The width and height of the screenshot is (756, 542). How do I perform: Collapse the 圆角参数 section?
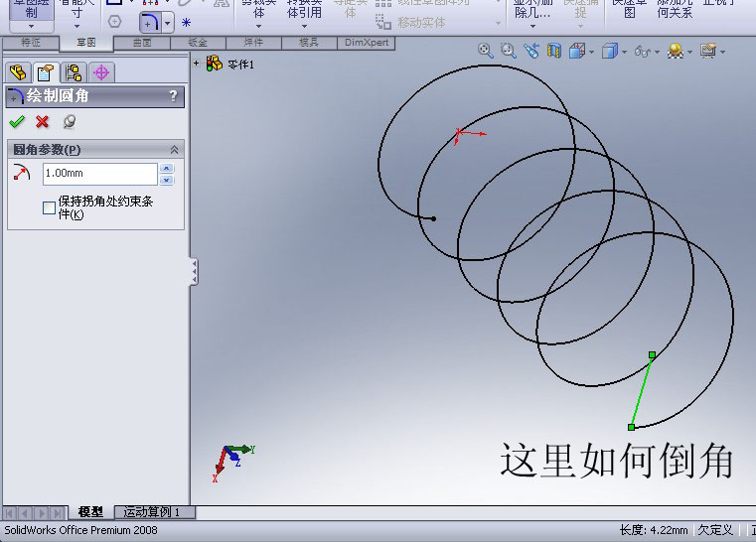coord(174,150)
